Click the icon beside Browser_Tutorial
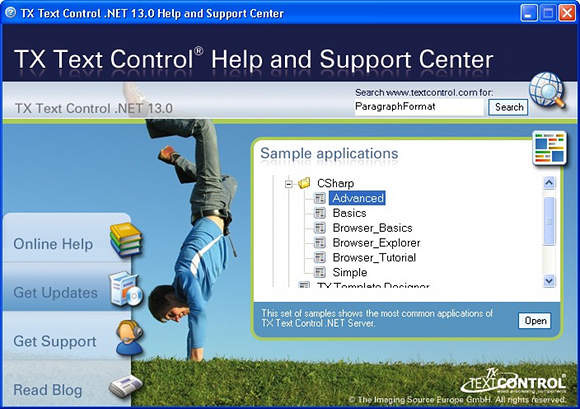The width and height of the screenshot is (580, 409). tap(320, 257)
